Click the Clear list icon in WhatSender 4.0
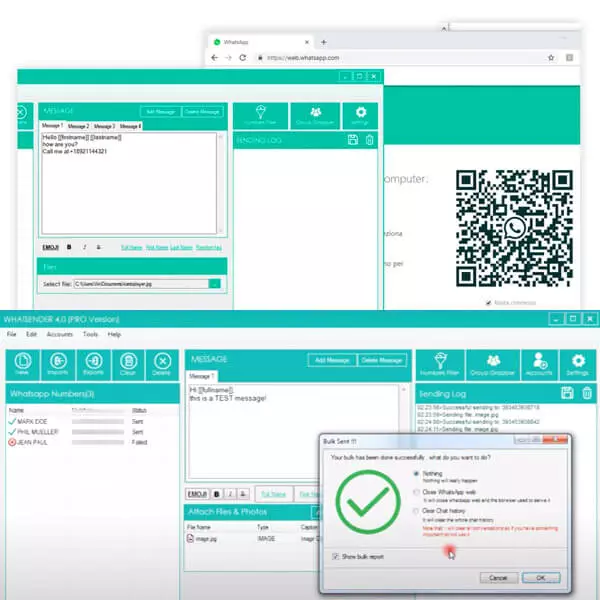The width and height of the screenshot is (600, 600). pyautogui.click(x=128, y=365)
